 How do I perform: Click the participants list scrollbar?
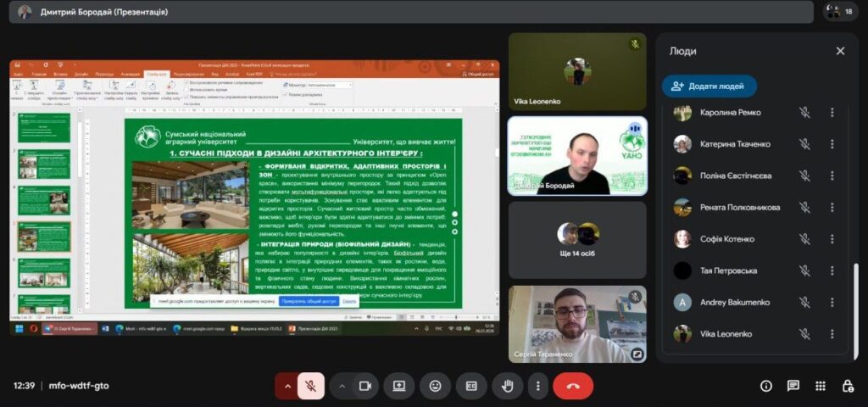click(854, 305)
